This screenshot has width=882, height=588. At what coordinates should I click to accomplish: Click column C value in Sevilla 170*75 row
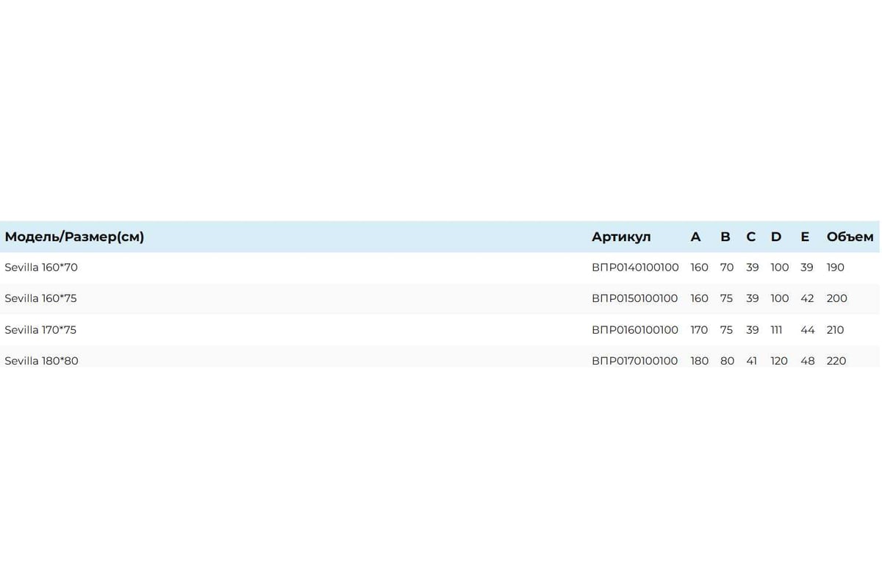pos(752,330)
